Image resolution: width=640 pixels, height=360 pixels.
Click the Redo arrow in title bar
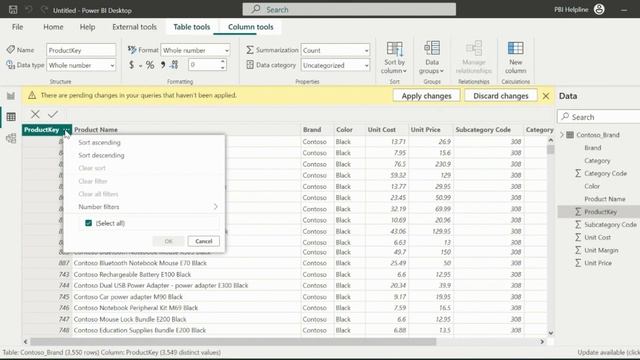pos(44,9)
